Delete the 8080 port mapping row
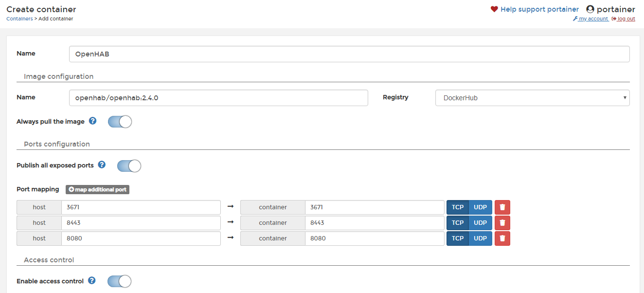The image size is (644, 293). (x=502, y=238)
